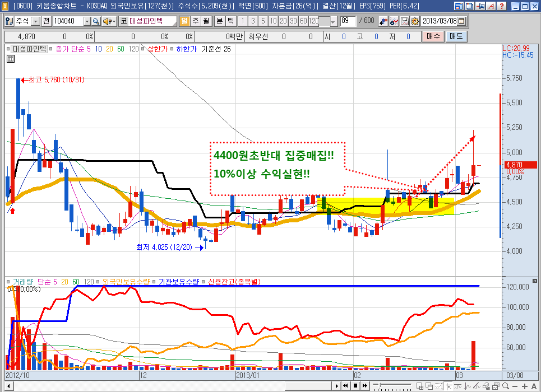Click the rewind button in playback controls

pyautogui.click(x=345, y=386)
